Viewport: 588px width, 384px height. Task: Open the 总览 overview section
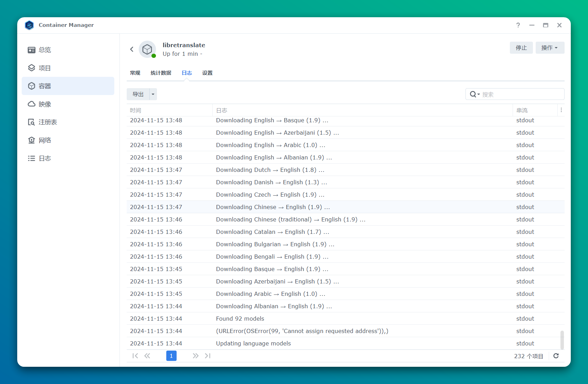pos(68,50)
